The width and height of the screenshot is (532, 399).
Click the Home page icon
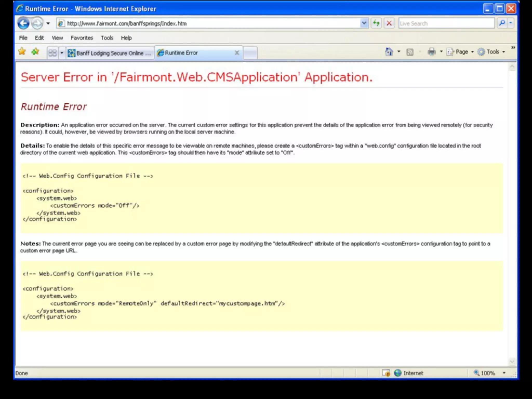coord(389,52)
